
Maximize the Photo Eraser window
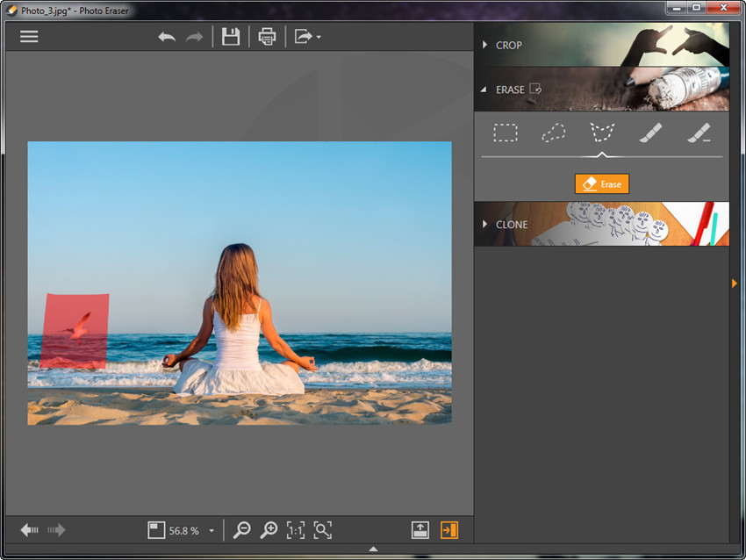[696, 8]
